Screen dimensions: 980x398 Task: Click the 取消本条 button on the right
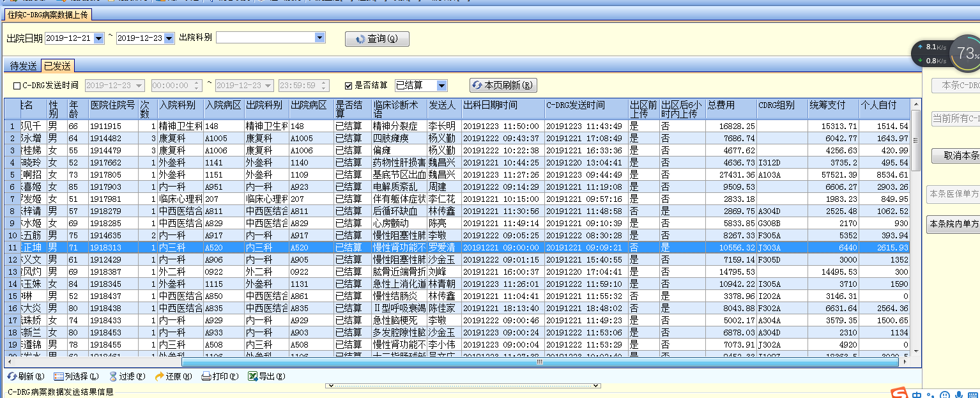point(955,156)
